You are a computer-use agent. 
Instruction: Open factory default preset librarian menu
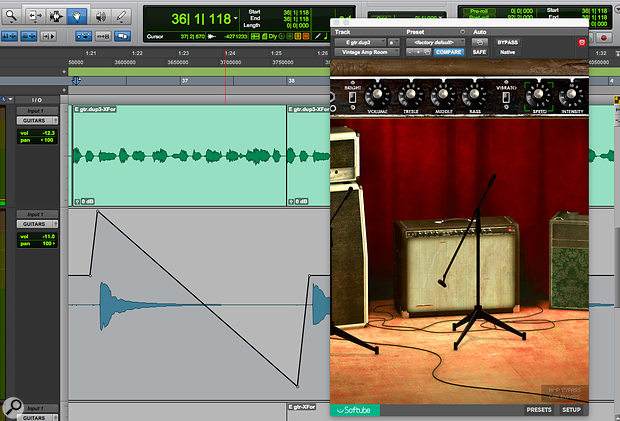435,42
